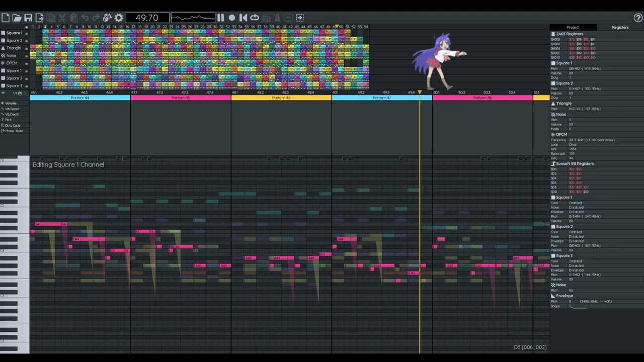
Task: Open a project file
Action: 17,18
